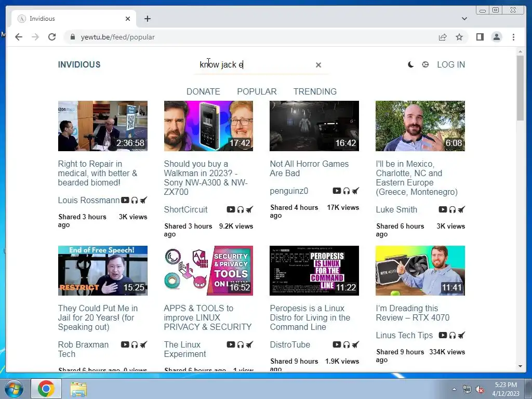Screen dimensions: 532x399
Task: Switch instance icon for Rob Braxman Tech
Action: click(143, 344)
